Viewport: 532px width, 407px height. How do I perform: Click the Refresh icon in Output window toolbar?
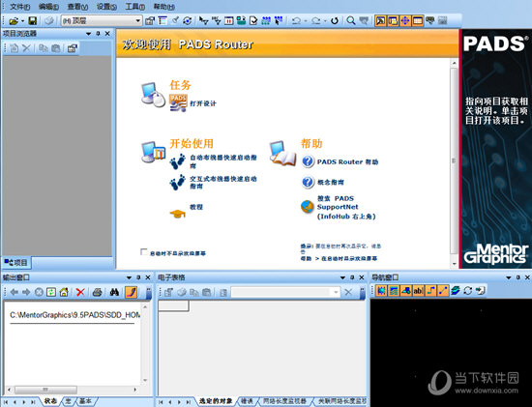click(51, 292)
